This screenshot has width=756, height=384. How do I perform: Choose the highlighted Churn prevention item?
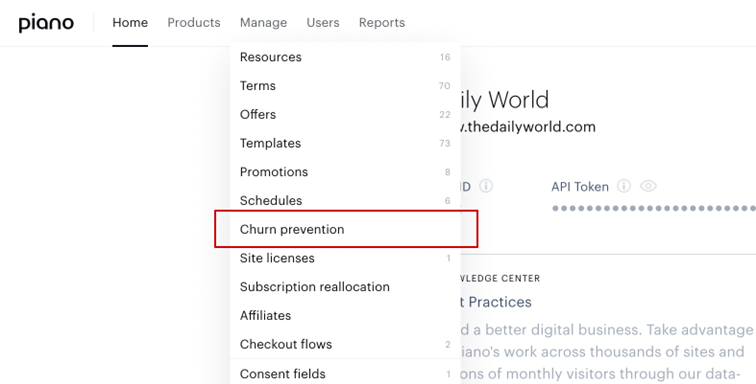(346, 229)
